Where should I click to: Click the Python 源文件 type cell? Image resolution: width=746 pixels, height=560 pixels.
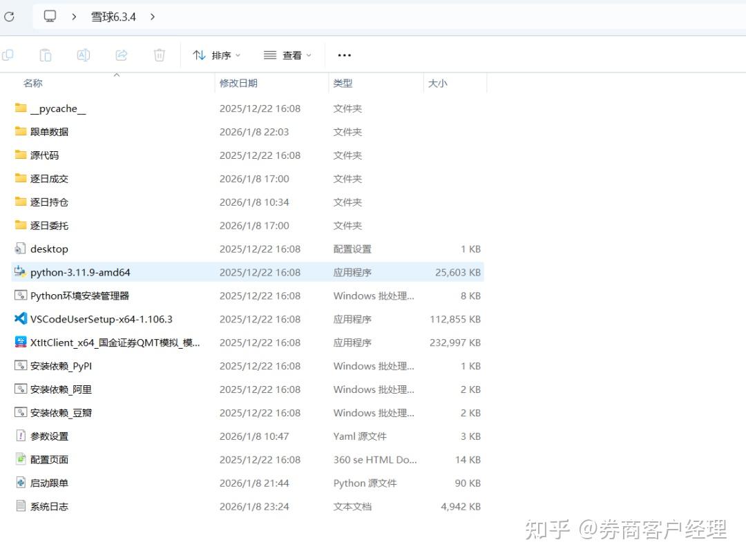pos(365,483)
